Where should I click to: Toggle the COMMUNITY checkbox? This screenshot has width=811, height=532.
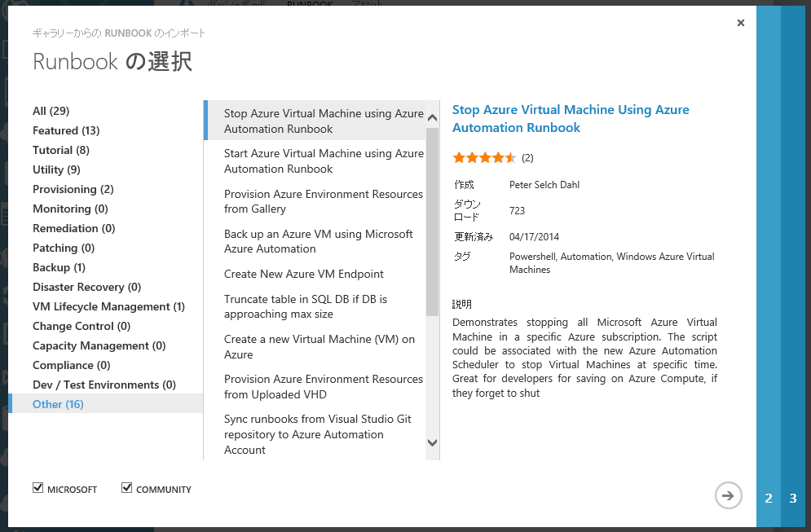[x=126, y=488]
